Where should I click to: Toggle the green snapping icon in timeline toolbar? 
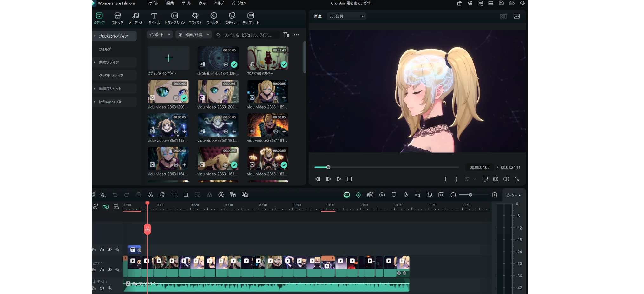[358, 195]
